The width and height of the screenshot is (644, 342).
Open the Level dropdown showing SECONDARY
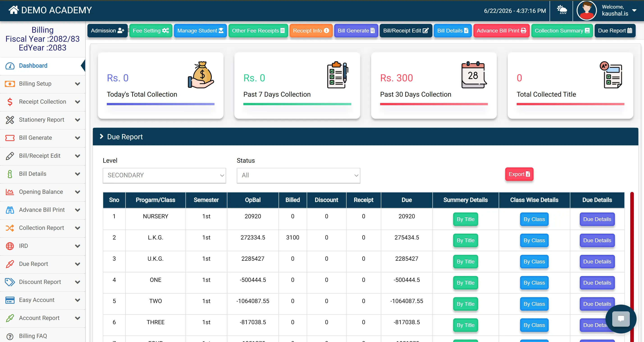click(x=164, y=175)
